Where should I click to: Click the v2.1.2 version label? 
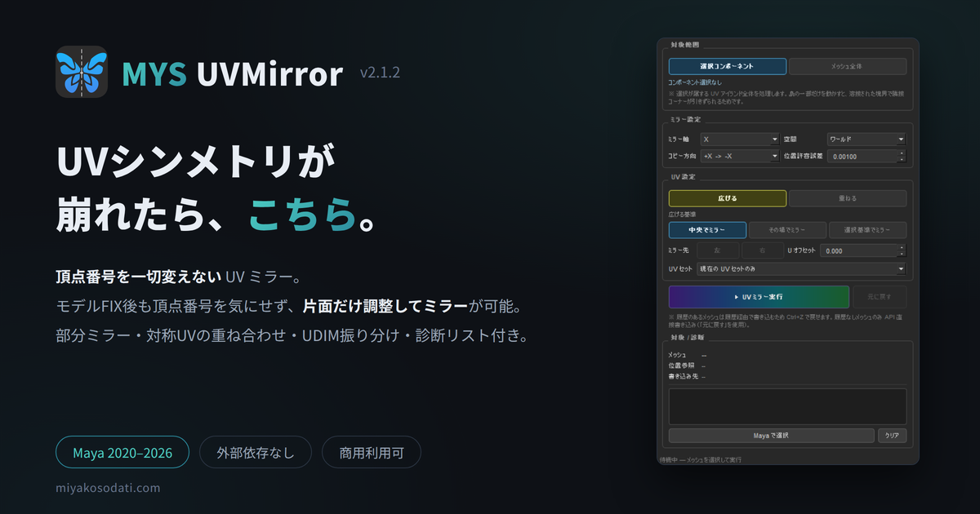point(380,73)
